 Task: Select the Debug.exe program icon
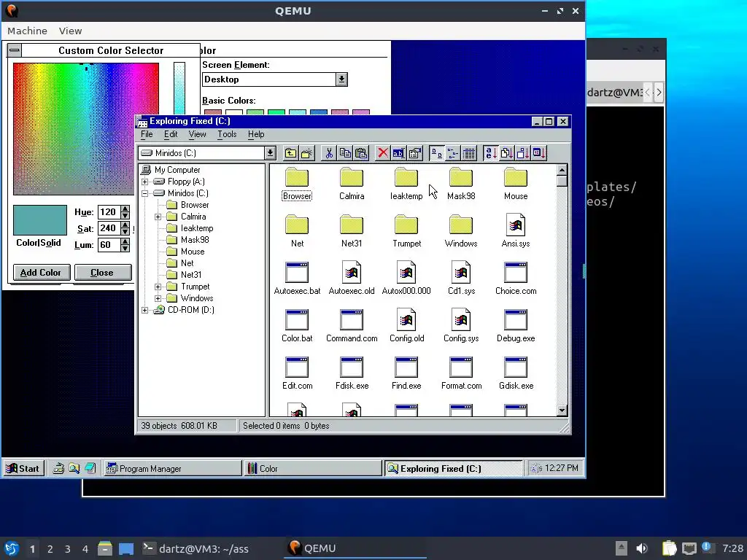516,320
